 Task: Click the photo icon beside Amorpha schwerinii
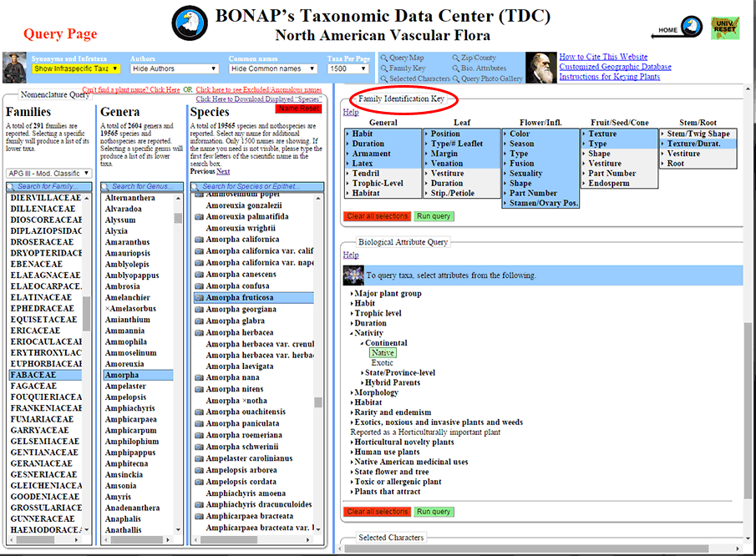pos(199,447)
